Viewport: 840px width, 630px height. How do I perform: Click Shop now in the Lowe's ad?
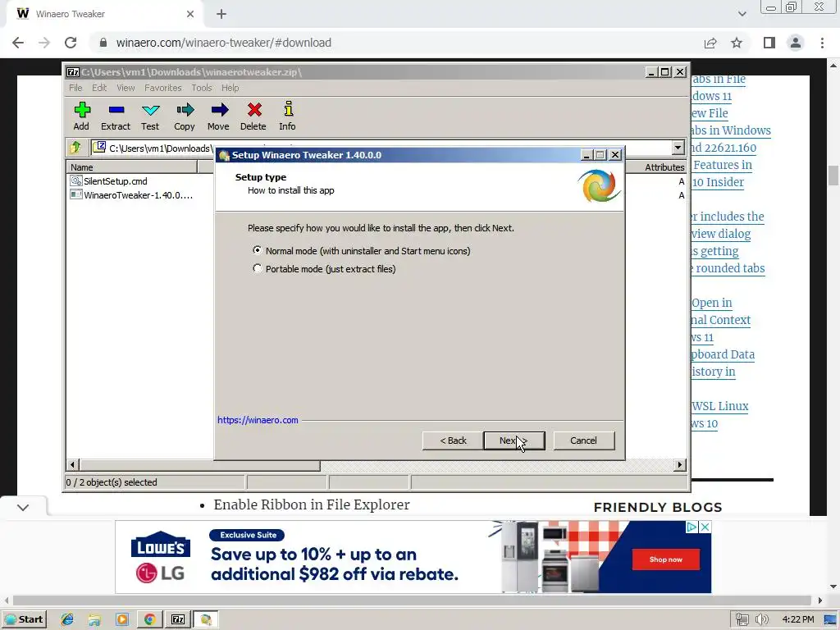click(x=666, y=559)
